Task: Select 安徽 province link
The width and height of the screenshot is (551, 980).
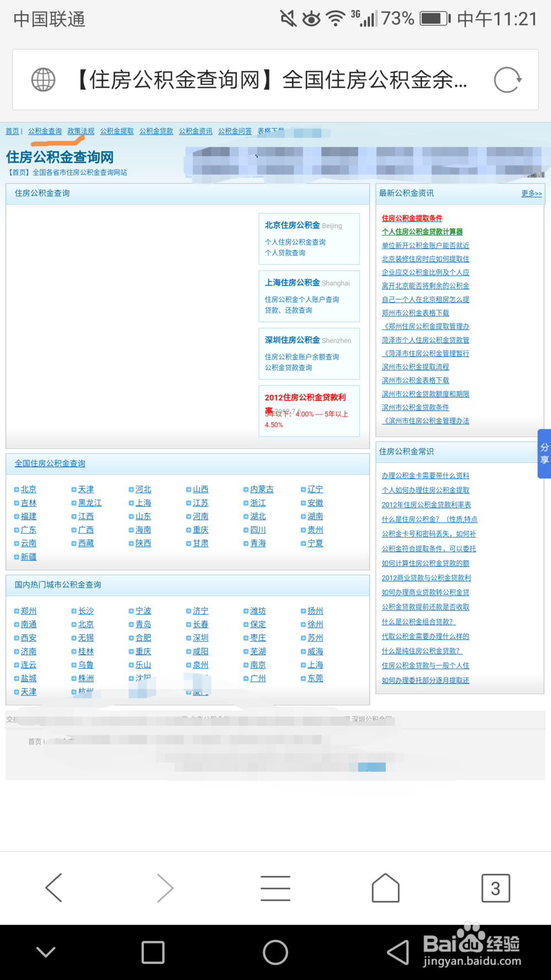Action: pos(315,503)
